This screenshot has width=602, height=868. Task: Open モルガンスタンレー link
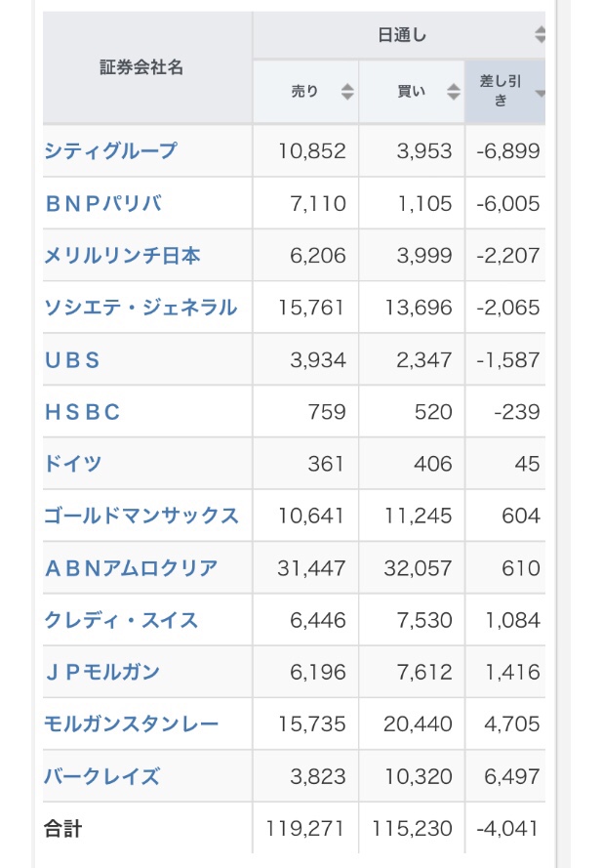[x=132, y=724]
